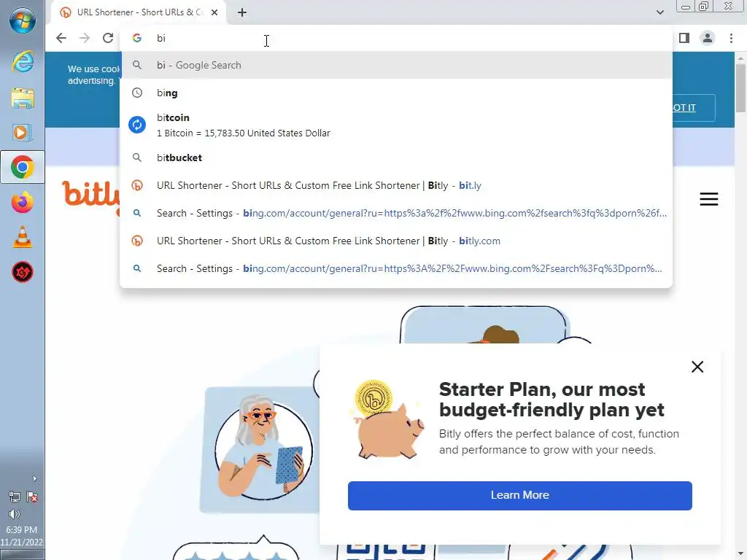Show hidden tray icons arrow
Image resolution: width=747 pixels, height=560 pixels.
34,478
